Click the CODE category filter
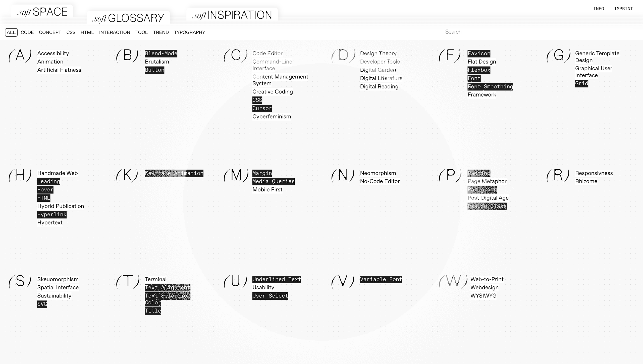The image size is (643, 364). (x=27, y=32)
